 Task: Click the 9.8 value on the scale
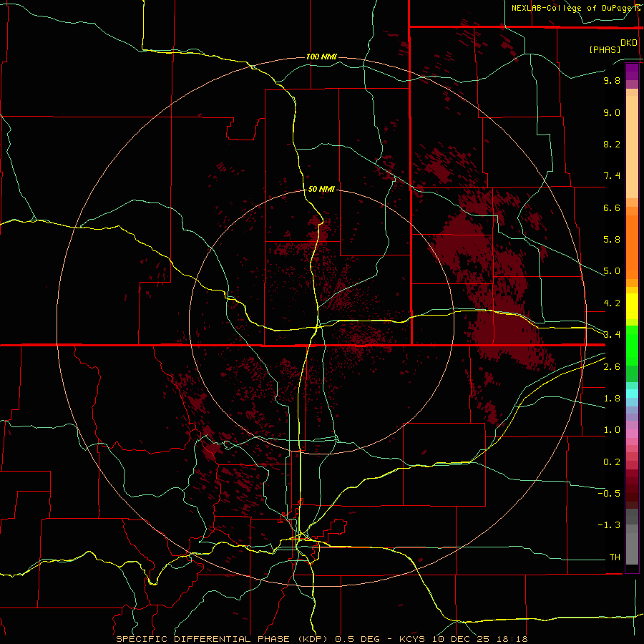612,80
